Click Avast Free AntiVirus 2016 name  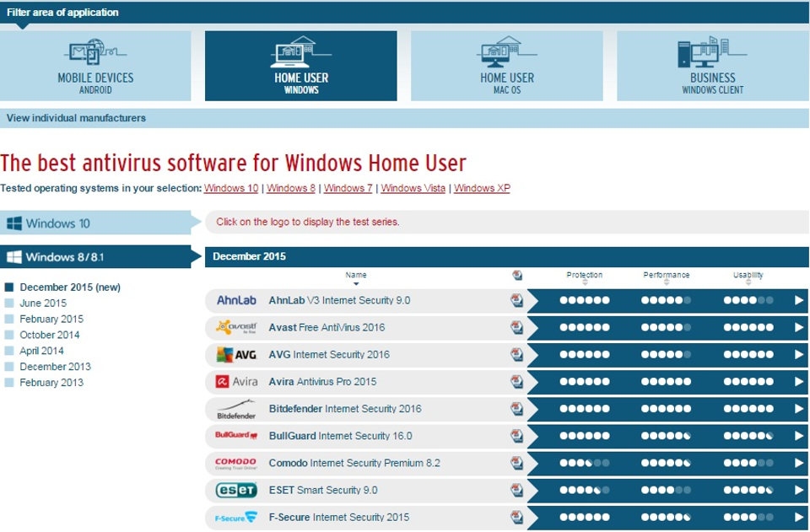327,327
